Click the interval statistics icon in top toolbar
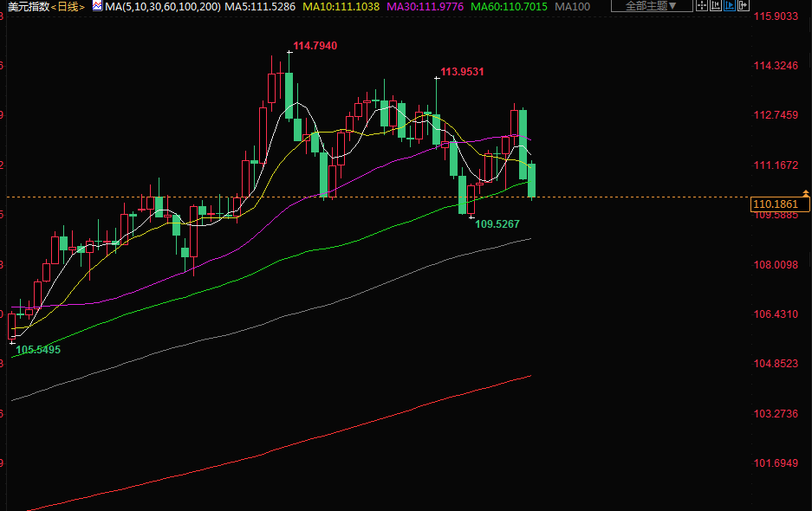Screen dimensions: 812x511 (x=717, y=6)
